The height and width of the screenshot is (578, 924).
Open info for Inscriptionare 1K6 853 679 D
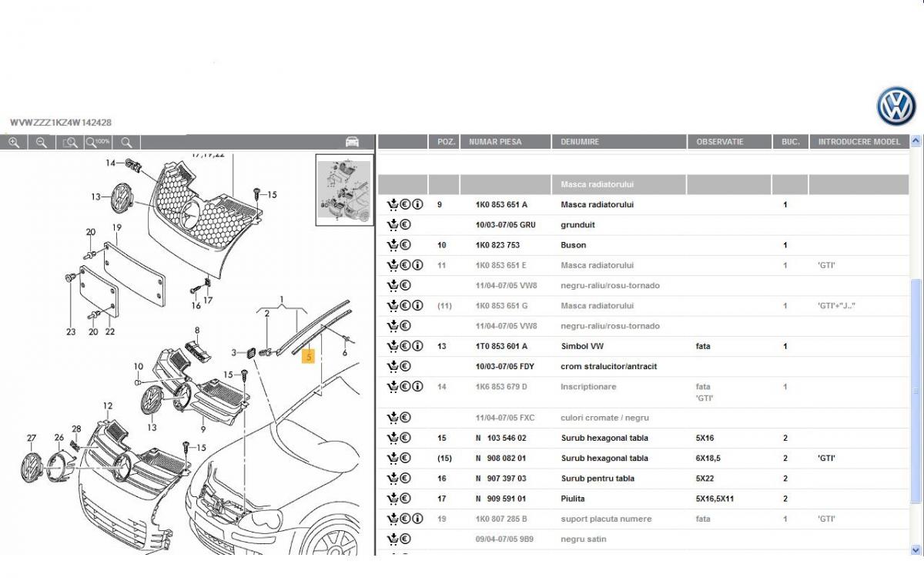(x=417, y=387)
